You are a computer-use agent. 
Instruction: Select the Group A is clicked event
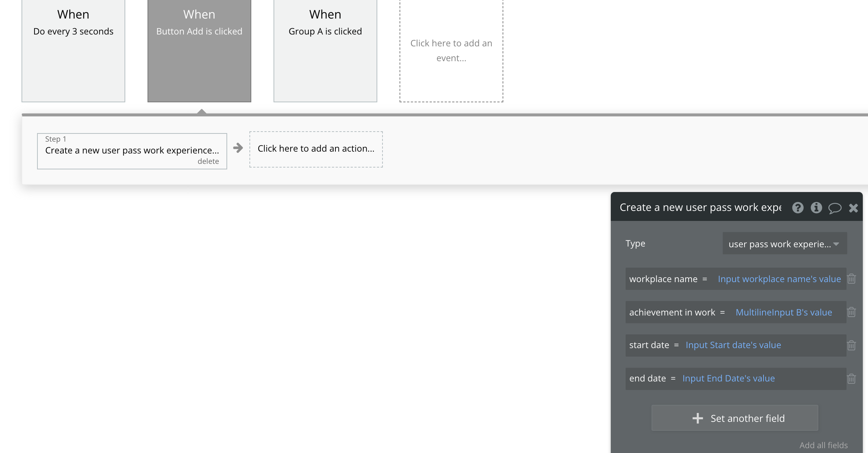coord(325,50)
